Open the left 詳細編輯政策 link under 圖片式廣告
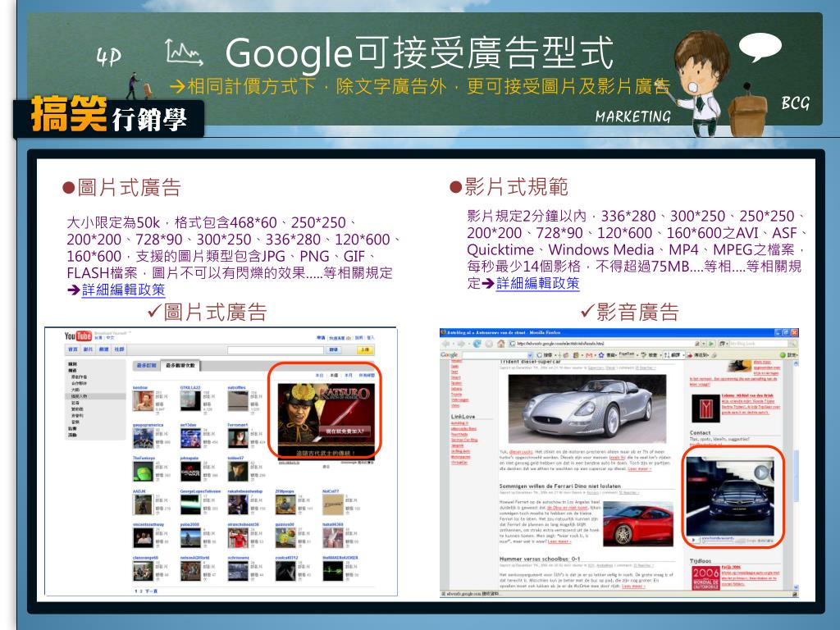This screenshot has width=840, height=630. [123, 290]
